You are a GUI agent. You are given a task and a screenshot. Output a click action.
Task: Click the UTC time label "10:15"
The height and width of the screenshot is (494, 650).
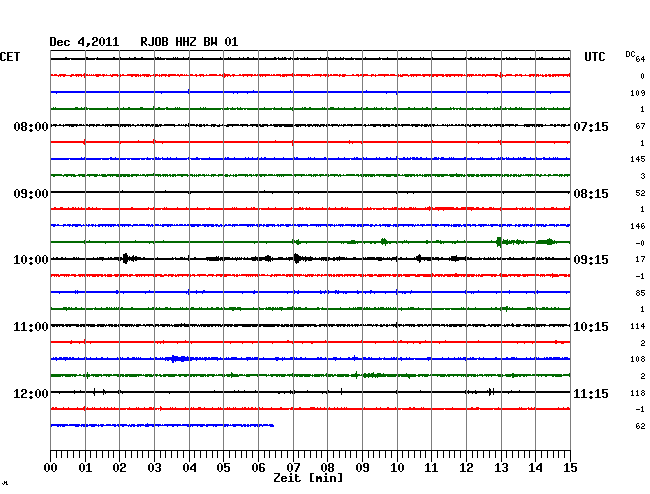(591, 327)
